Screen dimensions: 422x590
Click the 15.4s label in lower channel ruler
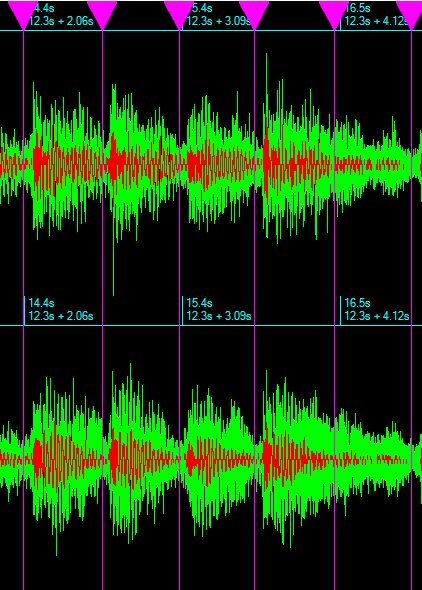coord(199,303)
